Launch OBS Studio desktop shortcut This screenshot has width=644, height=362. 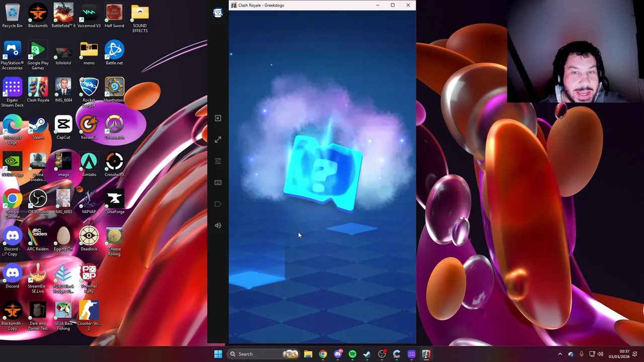click(x=38, y=203)
